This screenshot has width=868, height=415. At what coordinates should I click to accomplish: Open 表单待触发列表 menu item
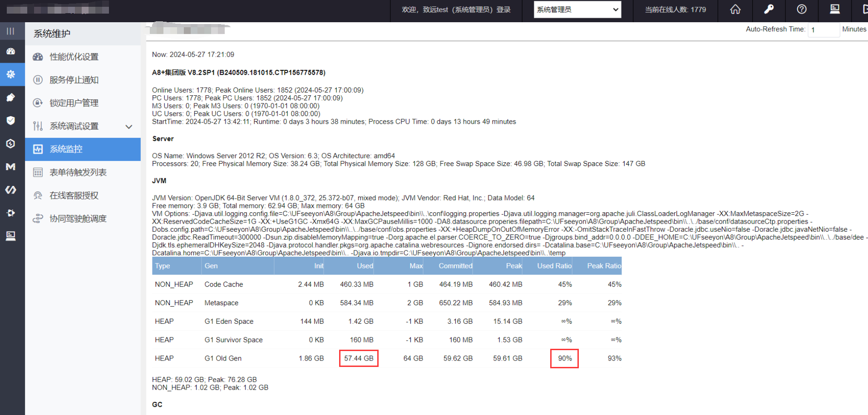pos(78,172)
